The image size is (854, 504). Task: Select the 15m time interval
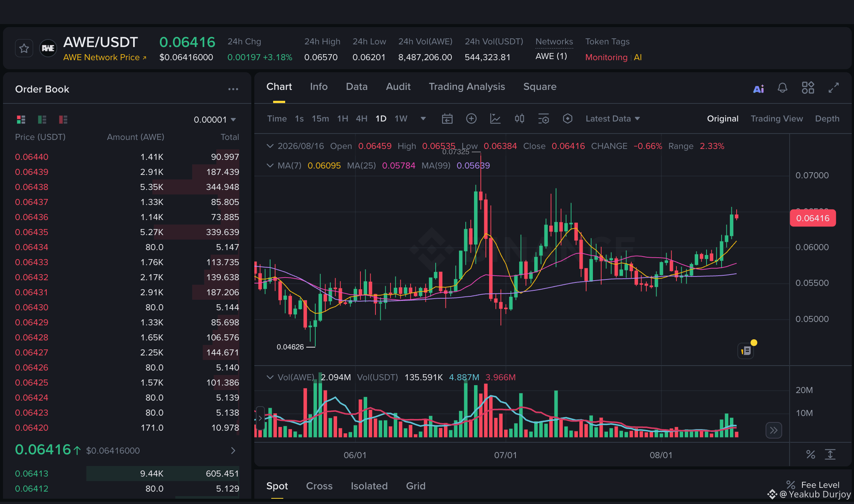click(320, 119)
